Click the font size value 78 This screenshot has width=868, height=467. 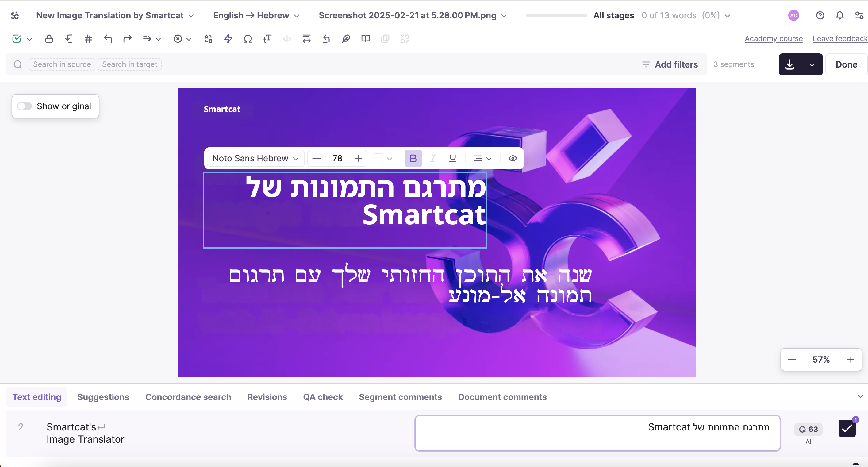tap(337, 158)
